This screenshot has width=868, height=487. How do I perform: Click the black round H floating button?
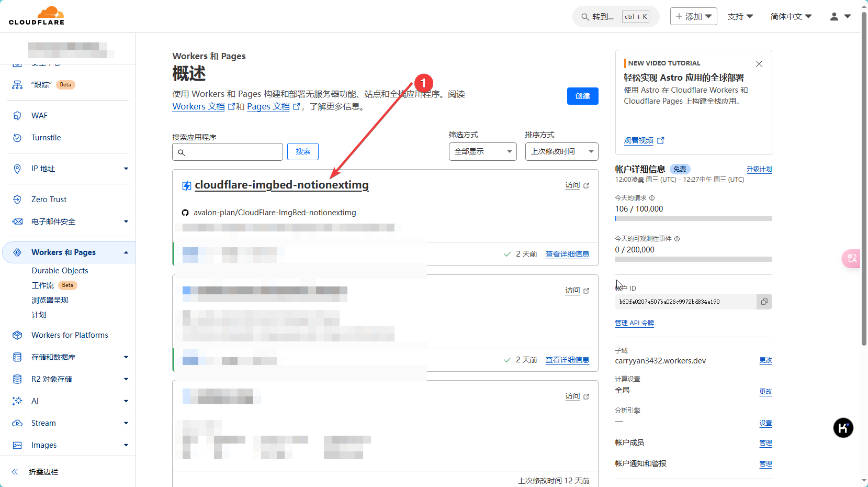point(843,428)
